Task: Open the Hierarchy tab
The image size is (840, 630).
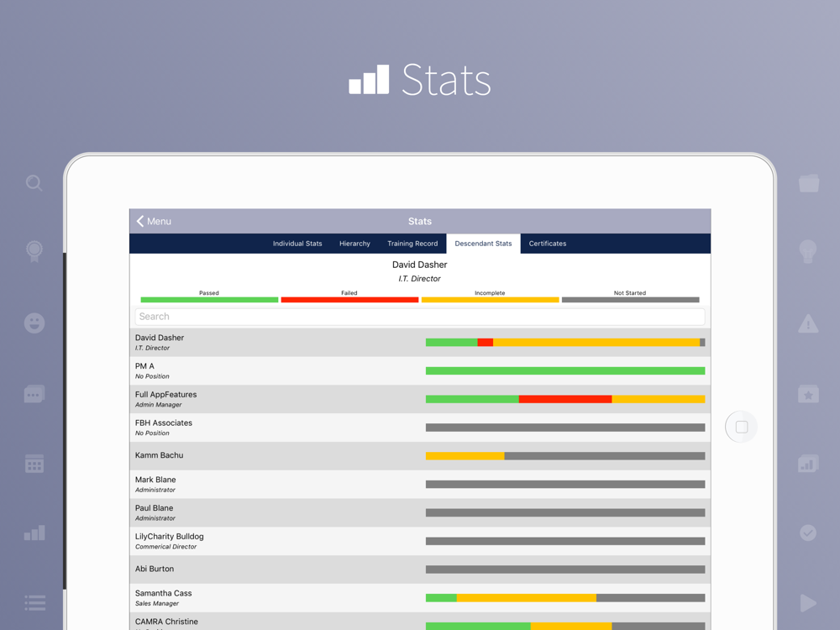Action: pyautogui.click(x=354, y=244)
